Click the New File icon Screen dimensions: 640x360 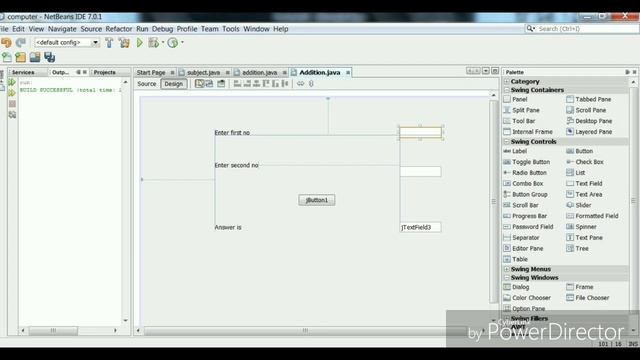click(x=7, y=57)
